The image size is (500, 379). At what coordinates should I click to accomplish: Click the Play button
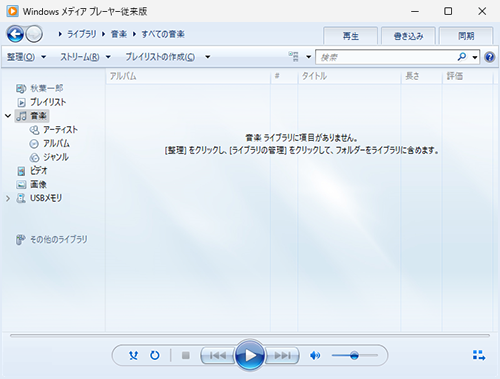[250, 355]
